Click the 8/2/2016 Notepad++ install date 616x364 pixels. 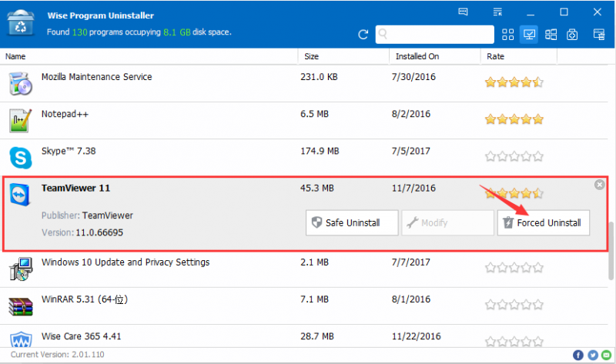pos(411,114)
